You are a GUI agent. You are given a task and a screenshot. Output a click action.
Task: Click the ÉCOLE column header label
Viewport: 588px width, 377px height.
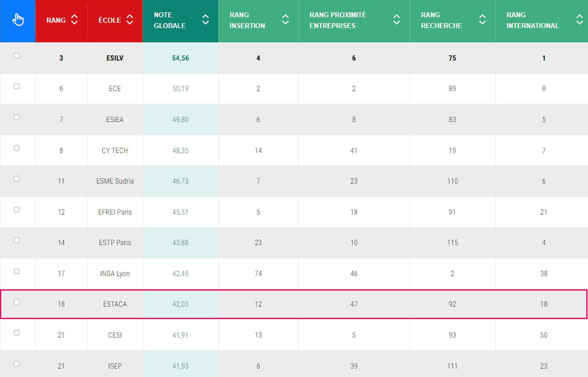(x=110, y=20)
